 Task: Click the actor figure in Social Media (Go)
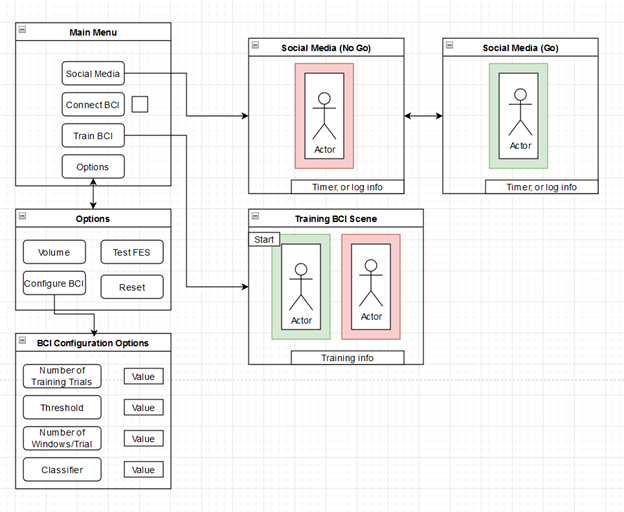(x=520, y=112)
